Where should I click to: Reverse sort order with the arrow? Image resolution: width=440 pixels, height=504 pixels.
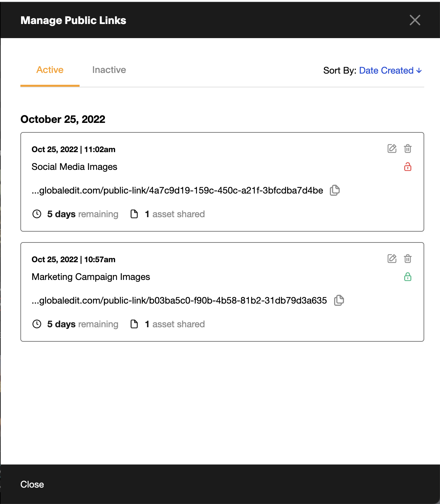click(419, 71)
